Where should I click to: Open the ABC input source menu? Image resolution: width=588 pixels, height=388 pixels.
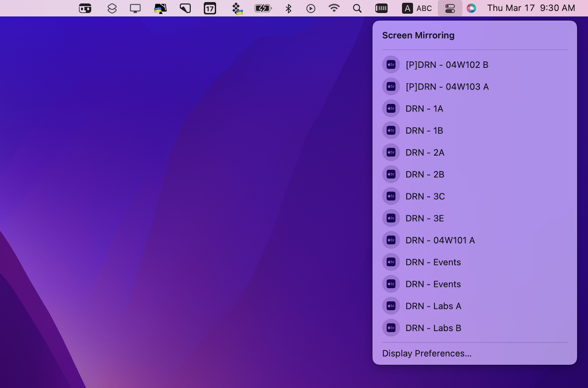pyautogui.click(x=417, y=8)
